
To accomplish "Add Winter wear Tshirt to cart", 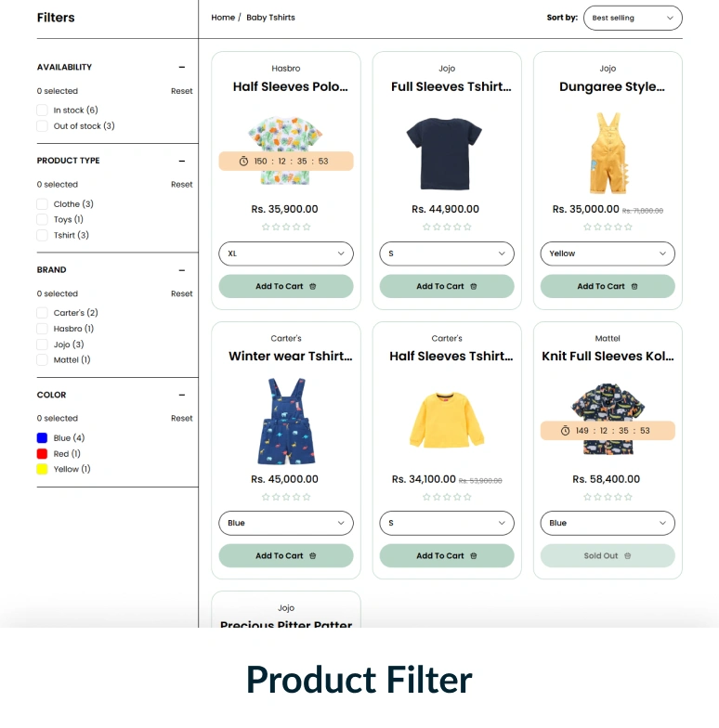I will tap(286, 555).
